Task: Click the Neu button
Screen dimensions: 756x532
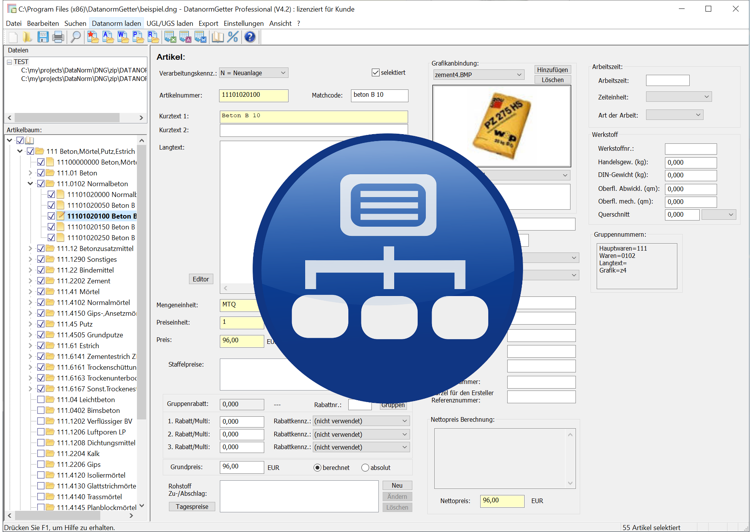Action: [397, 485]
